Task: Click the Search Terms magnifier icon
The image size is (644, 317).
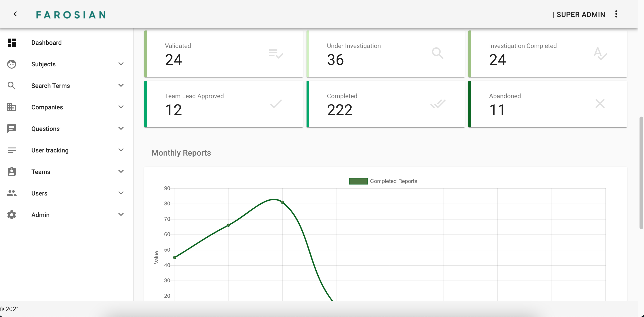Action: pyautogui.click(x=11, y=86)
